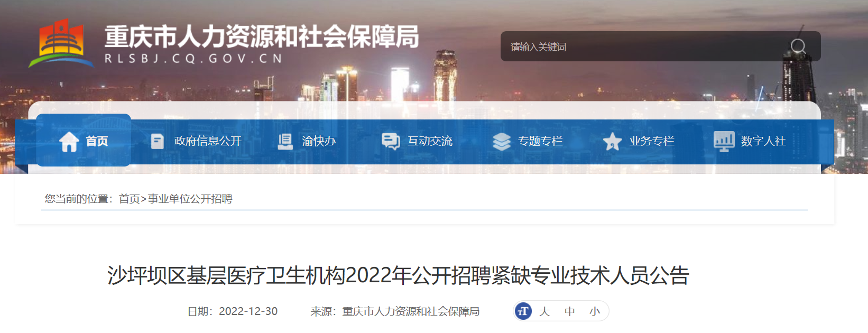Open the 数字人社 menu item

[x=763, y=141]
